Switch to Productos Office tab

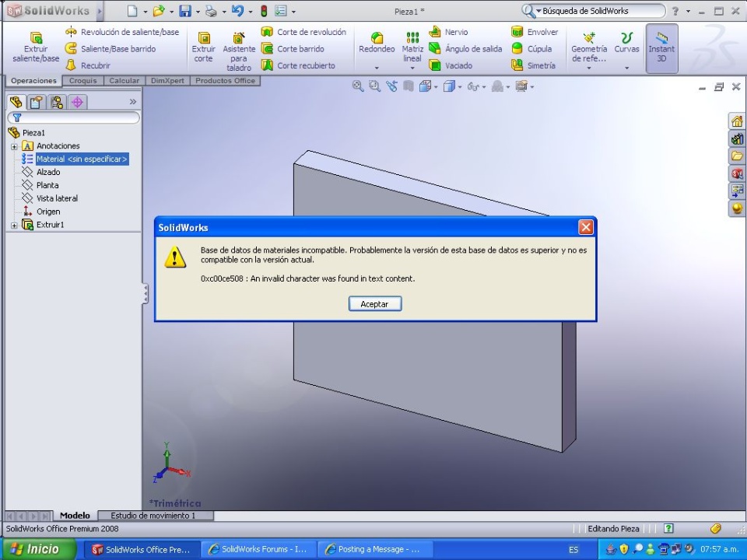(226, 80)
